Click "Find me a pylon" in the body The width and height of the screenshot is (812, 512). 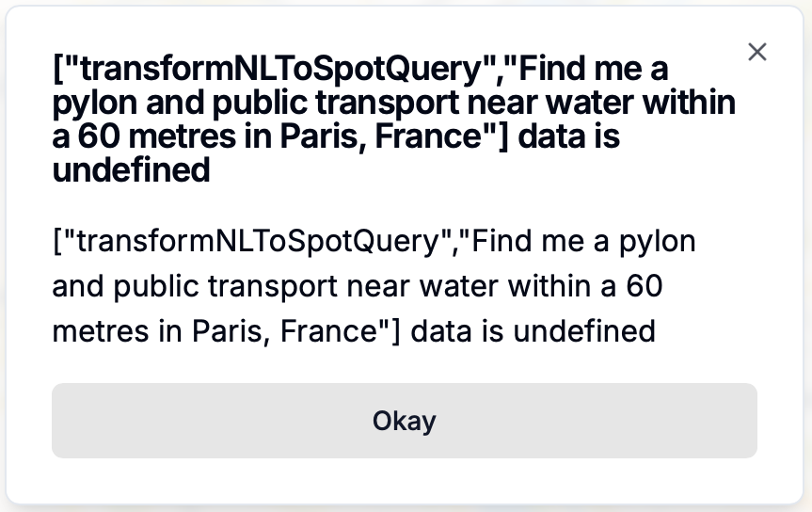tap(583, 242)
